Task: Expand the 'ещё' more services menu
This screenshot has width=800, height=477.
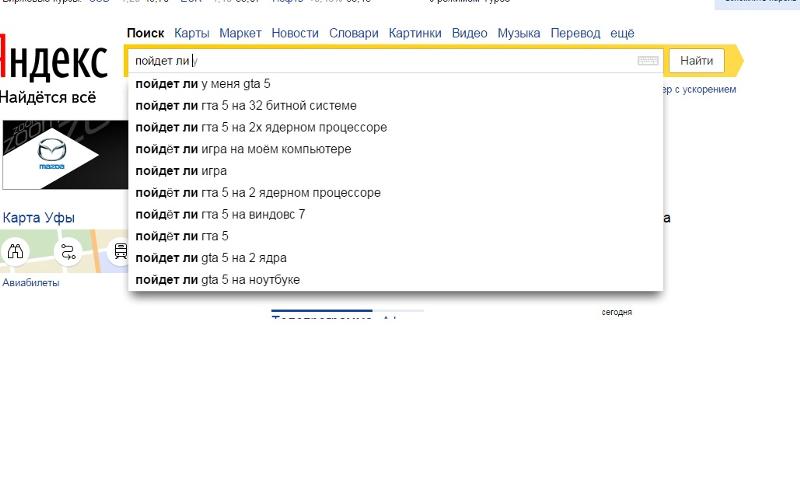Action: [622, 33]
